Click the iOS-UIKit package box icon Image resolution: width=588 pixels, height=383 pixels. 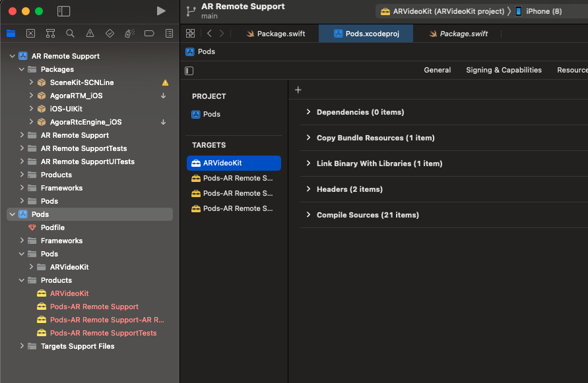[42, 109]
